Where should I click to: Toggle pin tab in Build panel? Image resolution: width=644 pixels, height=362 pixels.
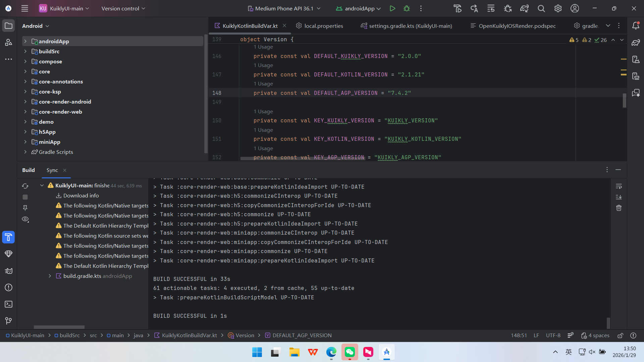pyautogui.click(x=25, y=208)
